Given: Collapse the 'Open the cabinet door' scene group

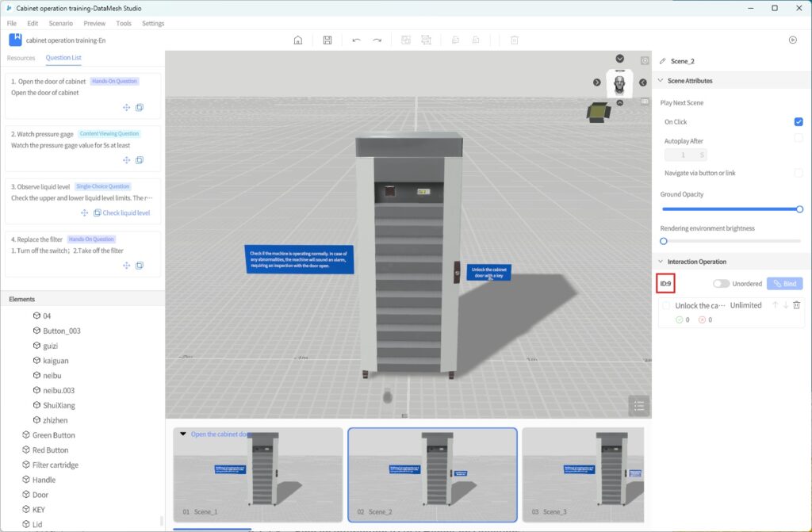Looking at the screenshot, I should pos(184,434).
